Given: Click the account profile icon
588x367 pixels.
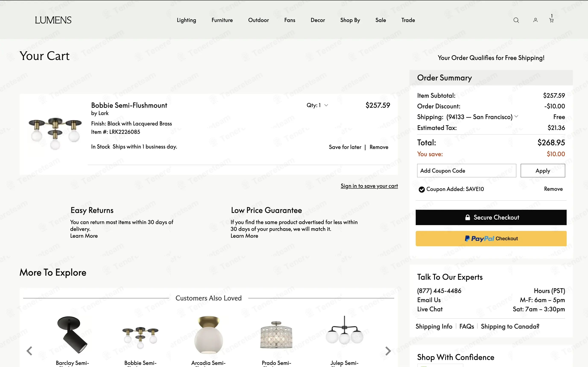Looking at the screenshot, I should point(535,20).
